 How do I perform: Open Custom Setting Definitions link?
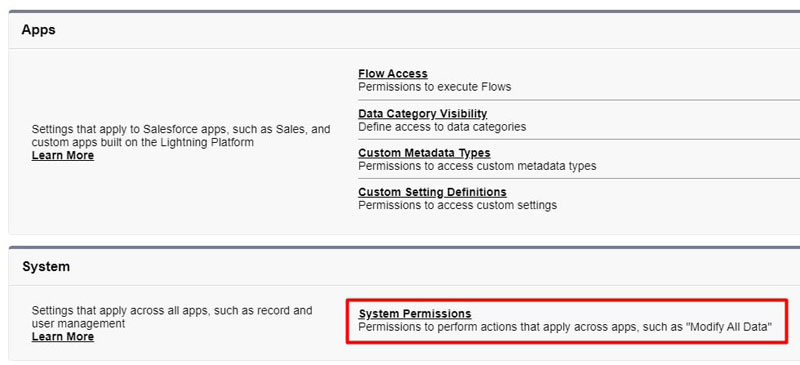(x=432, y=192)
